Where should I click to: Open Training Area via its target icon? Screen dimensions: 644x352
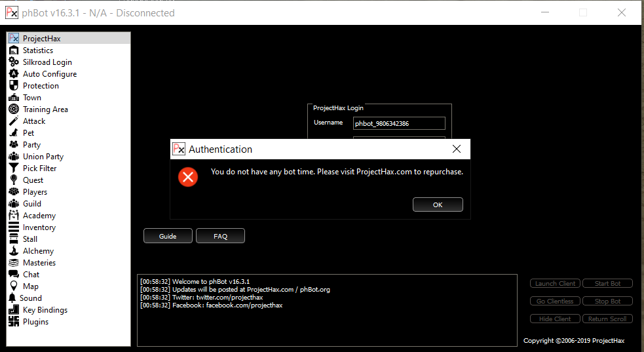pos(14,109)
